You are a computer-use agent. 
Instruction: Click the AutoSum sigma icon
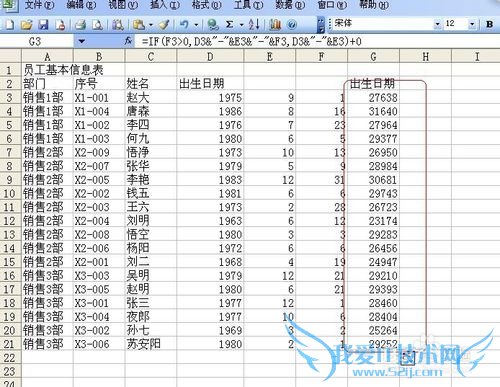pos(229,25)
